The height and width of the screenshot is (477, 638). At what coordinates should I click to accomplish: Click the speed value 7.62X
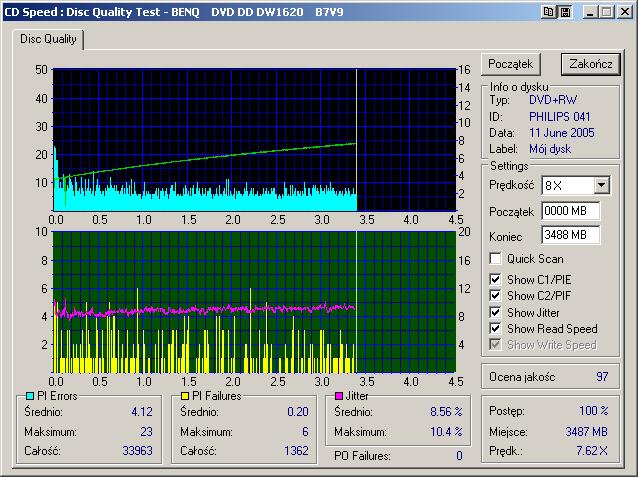(592, 451)
